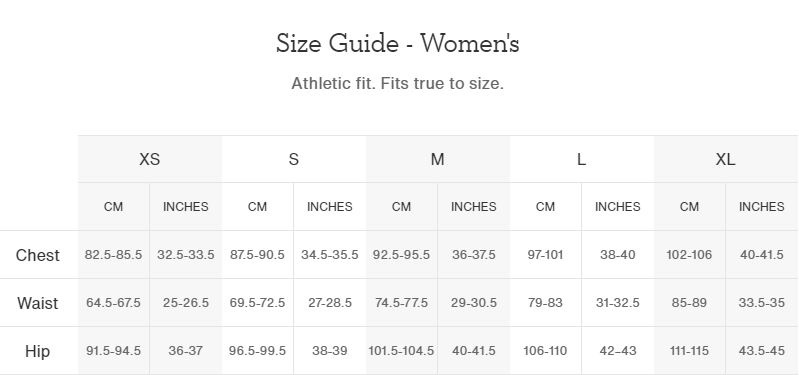Select the L size column header
The height and width of the screenshot is (375, 799).
581,159
